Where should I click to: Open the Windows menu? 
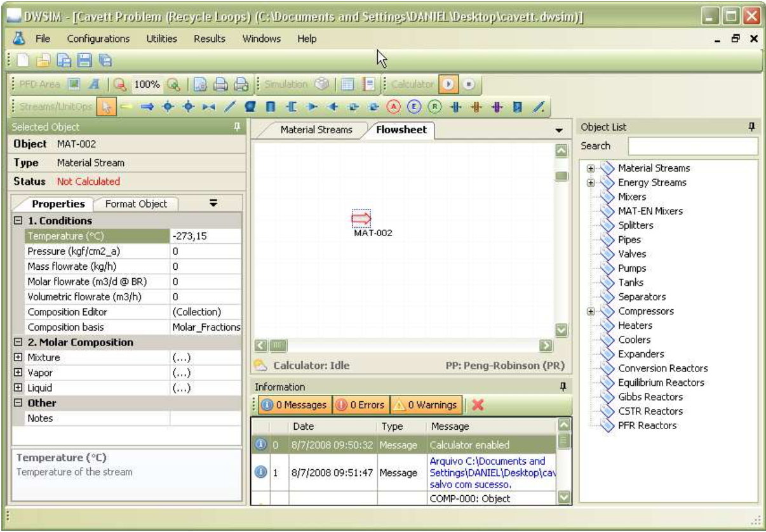pos(262,39)
